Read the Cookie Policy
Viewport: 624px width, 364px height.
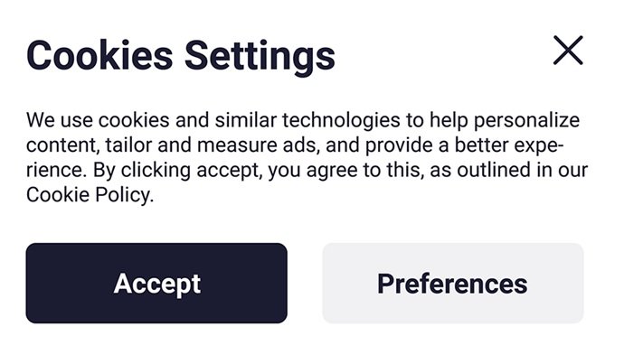90,195
